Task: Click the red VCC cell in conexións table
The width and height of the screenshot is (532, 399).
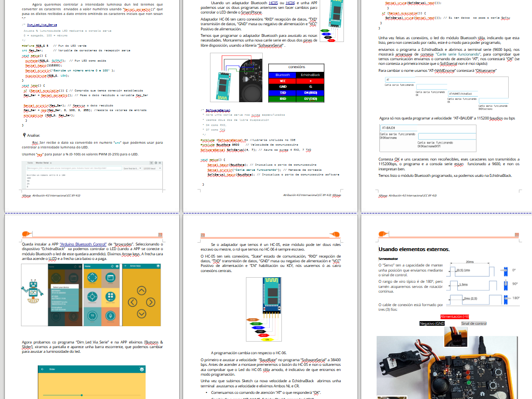Action: [282, 81]
